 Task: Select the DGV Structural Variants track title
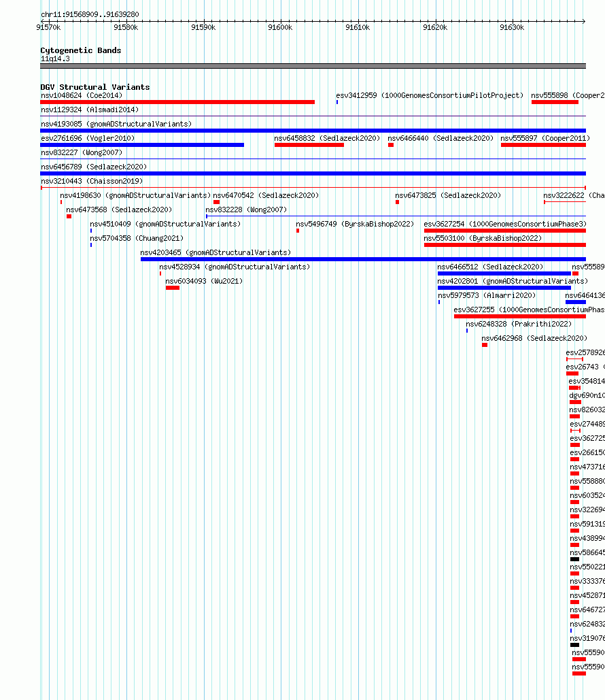pyautogui.click(x=95, y=87)
